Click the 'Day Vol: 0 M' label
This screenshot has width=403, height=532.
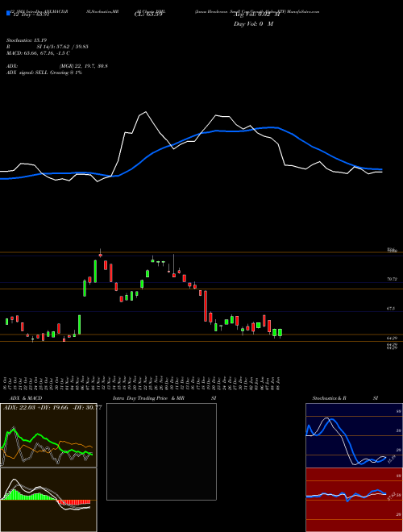click(x=253, y=24)
